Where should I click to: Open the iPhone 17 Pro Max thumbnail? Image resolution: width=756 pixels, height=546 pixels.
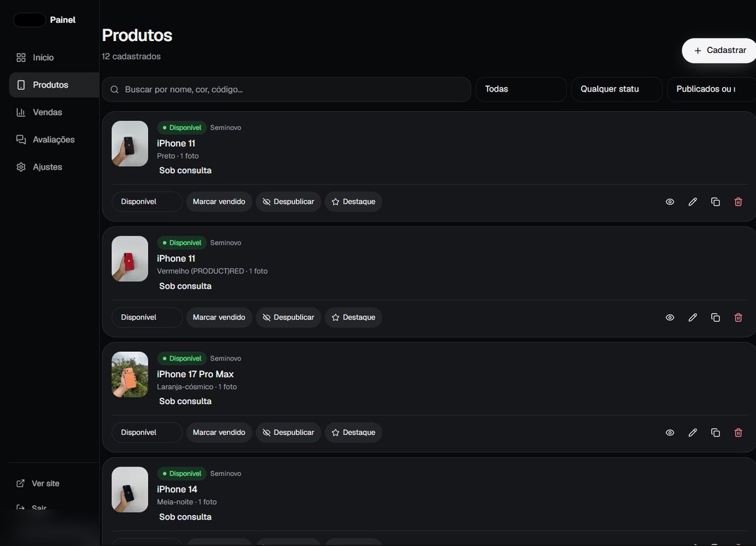pos(130,375)
